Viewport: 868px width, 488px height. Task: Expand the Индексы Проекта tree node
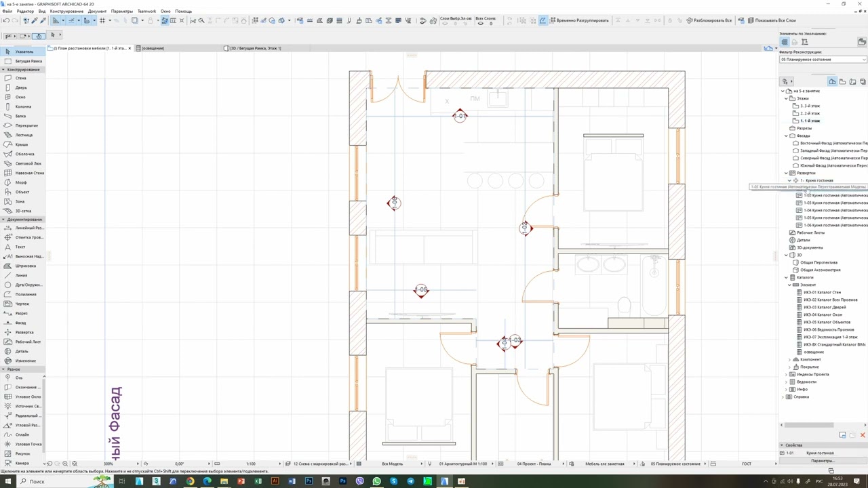click(x=787, y=374)
